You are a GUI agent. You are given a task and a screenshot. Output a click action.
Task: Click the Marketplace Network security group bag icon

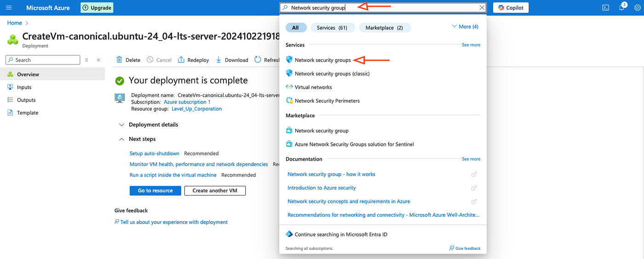pyautogui.click(x=289, y=130)
